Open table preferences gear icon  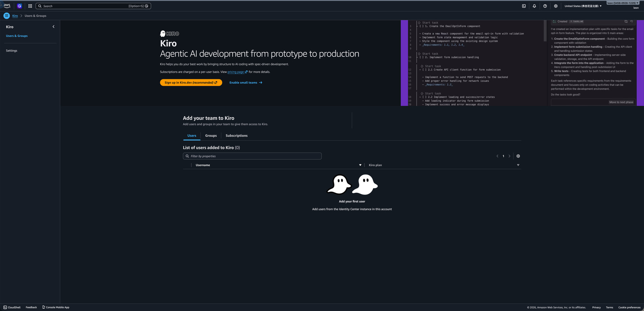pos(518,156)
